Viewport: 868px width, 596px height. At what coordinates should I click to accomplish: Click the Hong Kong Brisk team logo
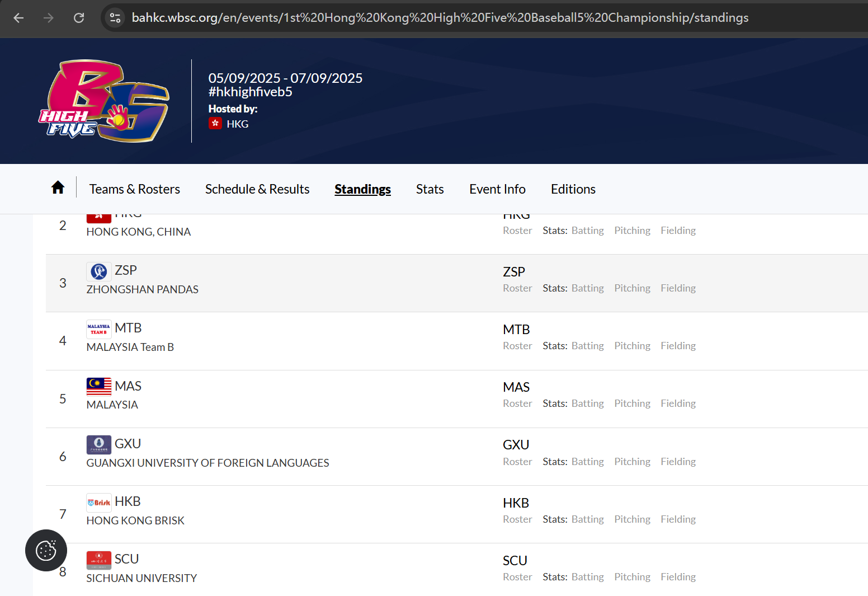point(99,503)
